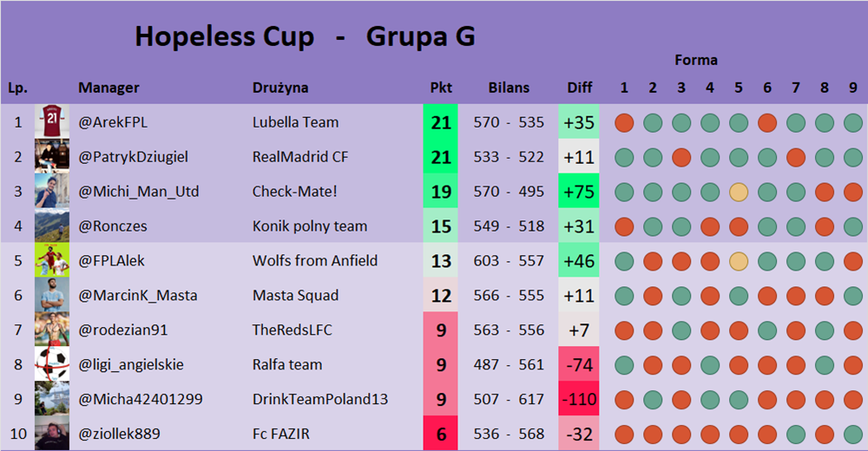Click the @ziollek889 profile avatar
868x451 pixels.
coord(52,434)
